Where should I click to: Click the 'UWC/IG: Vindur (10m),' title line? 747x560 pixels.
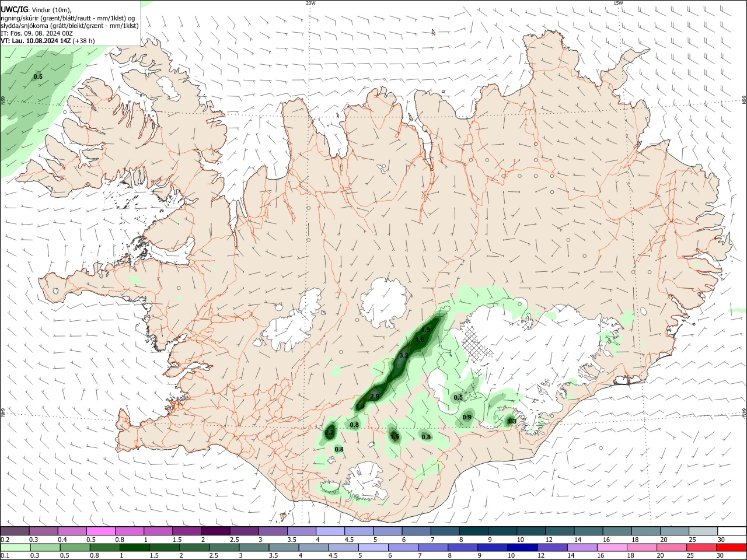[36, 10]
